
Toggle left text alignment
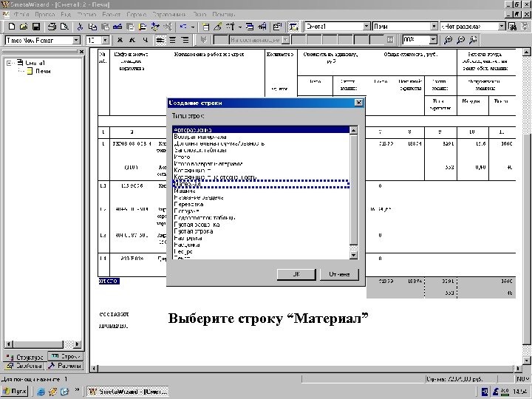(160, 41)
